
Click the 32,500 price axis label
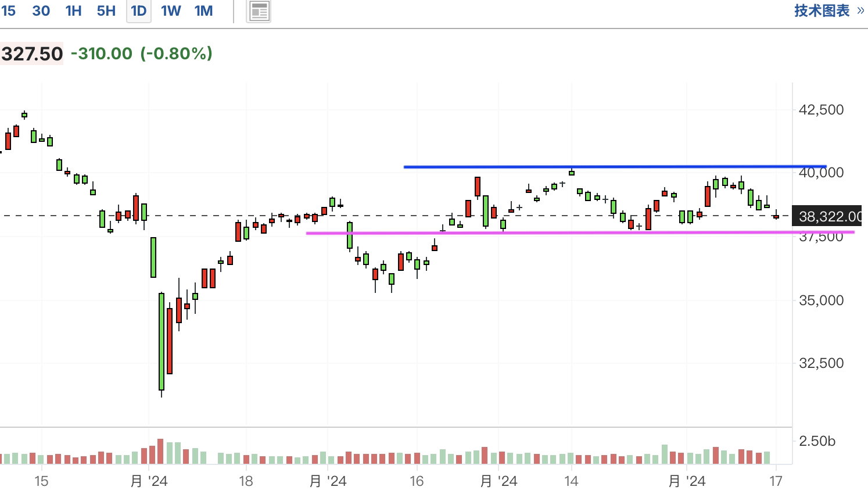tap(821, 363)
